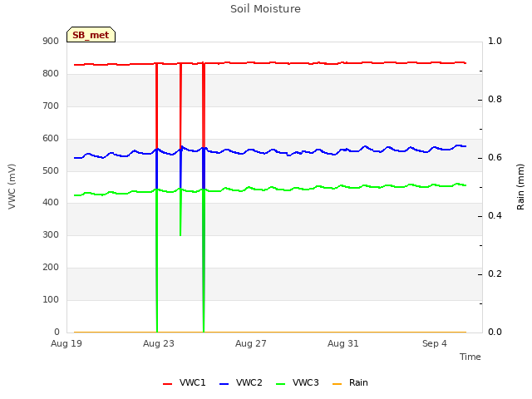Click the Sep 4 date tick
This screenshot has height=399, width=532.
pos(435,343)
